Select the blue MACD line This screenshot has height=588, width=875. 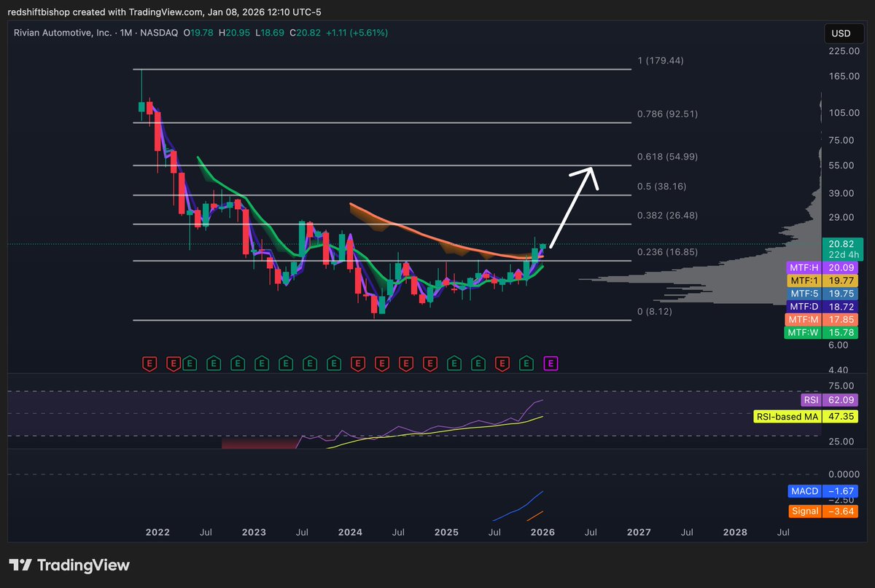pyautogui.click(x=519, y=507)
